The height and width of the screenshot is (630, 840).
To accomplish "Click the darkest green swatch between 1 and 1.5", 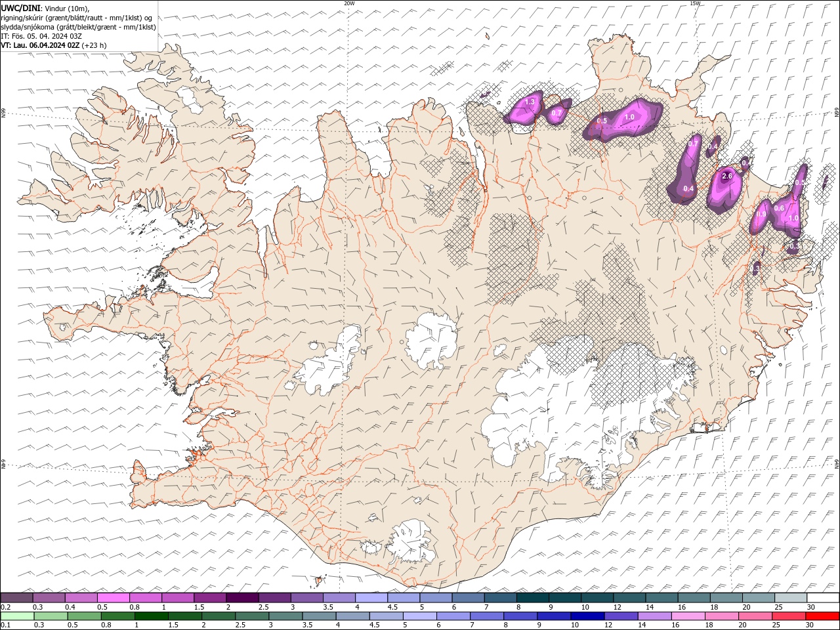I will coord(151,616).
